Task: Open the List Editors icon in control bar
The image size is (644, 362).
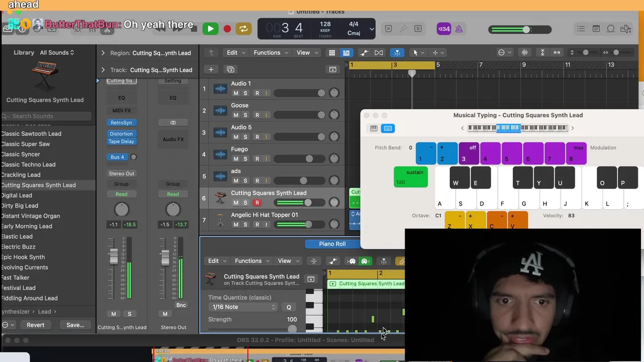Action: (x=581, y=29)
